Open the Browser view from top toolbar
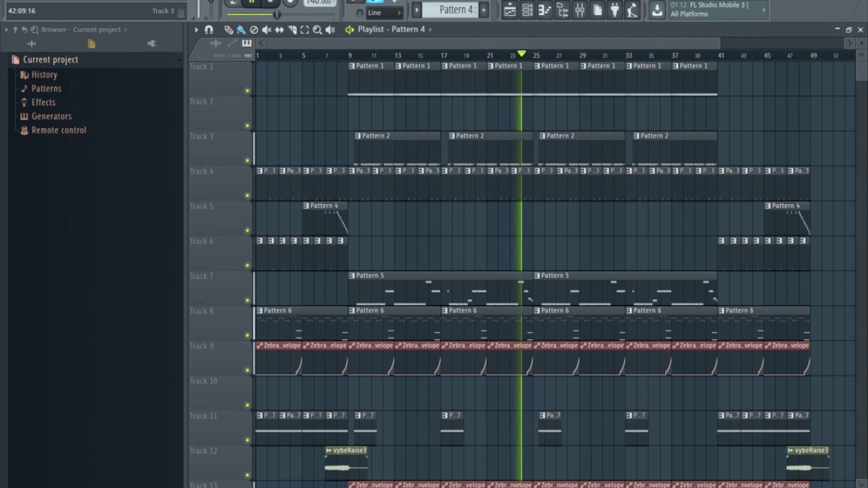868x488 pixels. 562,9
